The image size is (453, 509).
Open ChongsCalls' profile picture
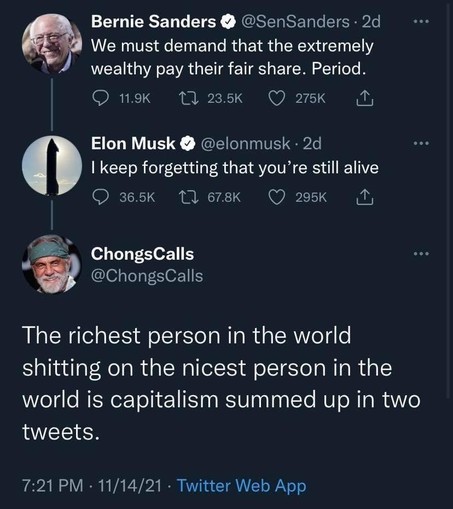click(x=52, y=264)
